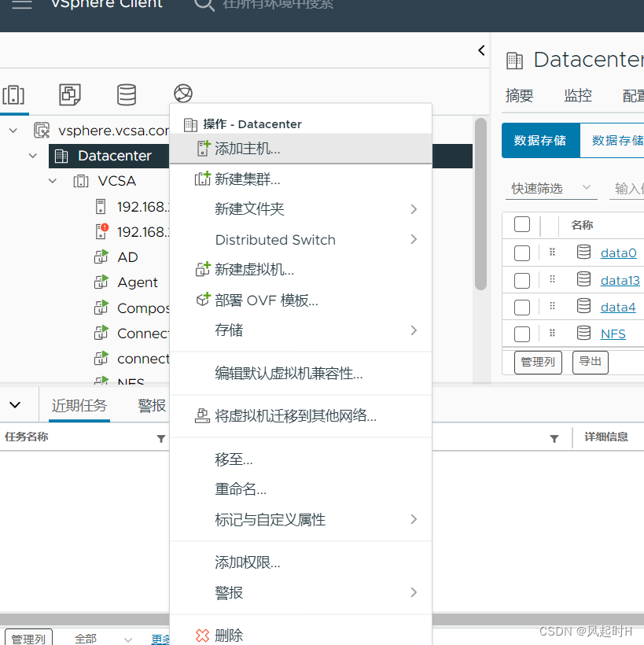644x645 pixels.
Task: Tick the checkbox for the NFS datastore
Action: pos(522,334)
